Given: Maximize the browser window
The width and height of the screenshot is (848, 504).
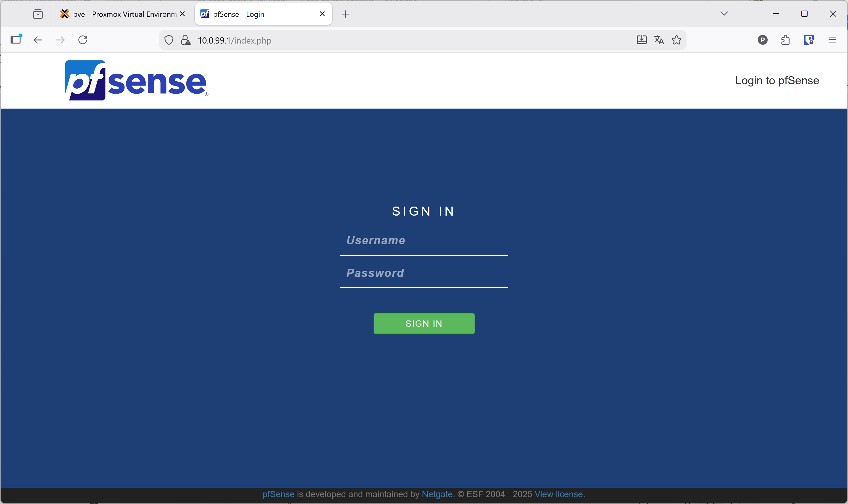Looking at the screenshot, I should (x=804, y=14).
